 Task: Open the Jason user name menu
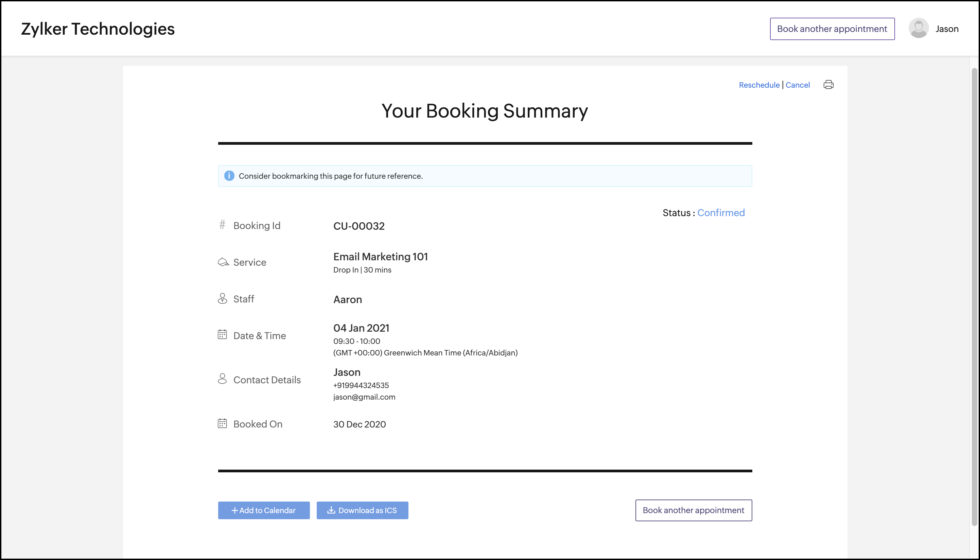click(947, 29)
